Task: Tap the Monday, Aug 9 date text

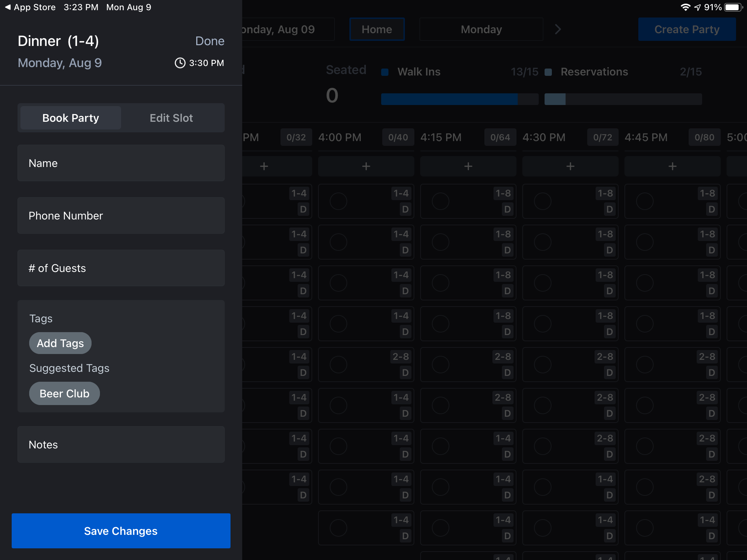Action: [60, 63]
